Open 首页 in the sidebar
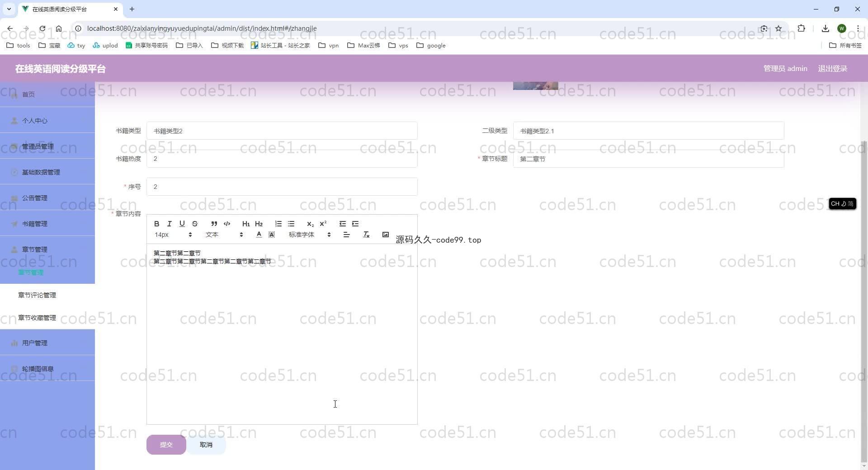 pyautogui.click(x=47, y=94)
